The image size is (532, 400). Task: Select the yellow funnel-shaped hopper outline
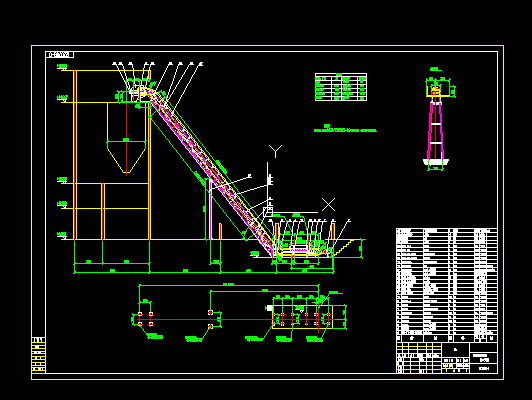coord(127,138)
